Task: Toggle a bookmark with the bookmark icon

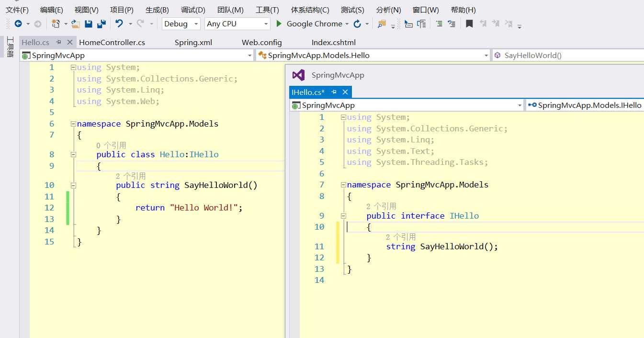Action: click(x=470, y=23)
